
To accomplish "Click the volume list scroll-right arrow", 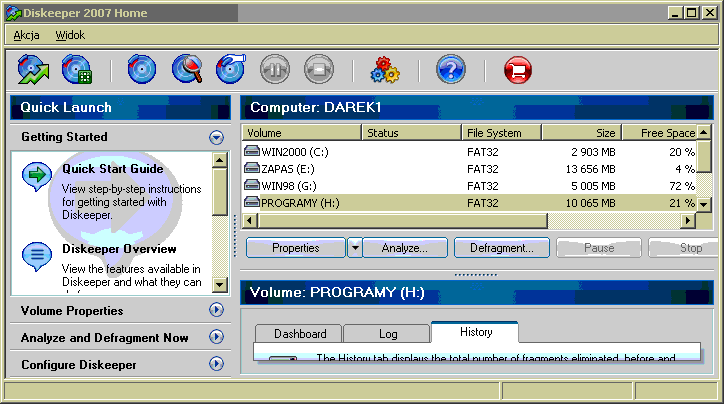I will 688,220.
